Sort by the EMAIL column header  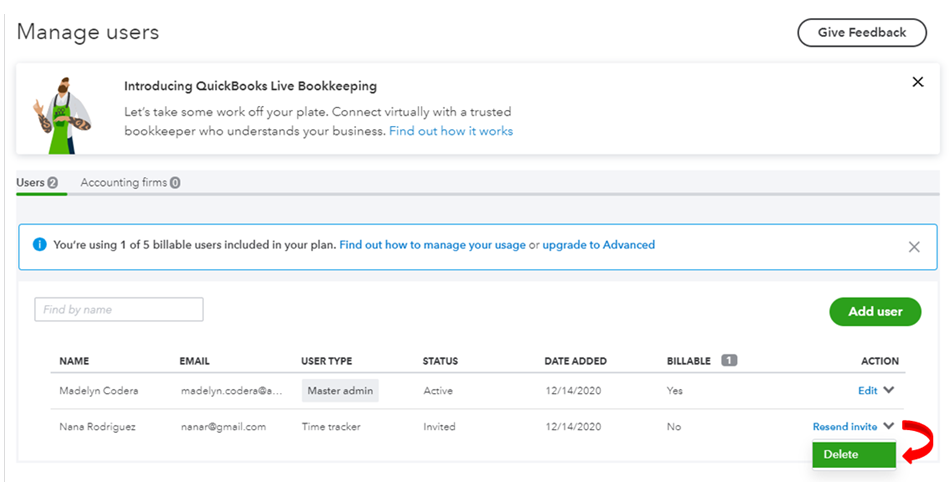194,361
